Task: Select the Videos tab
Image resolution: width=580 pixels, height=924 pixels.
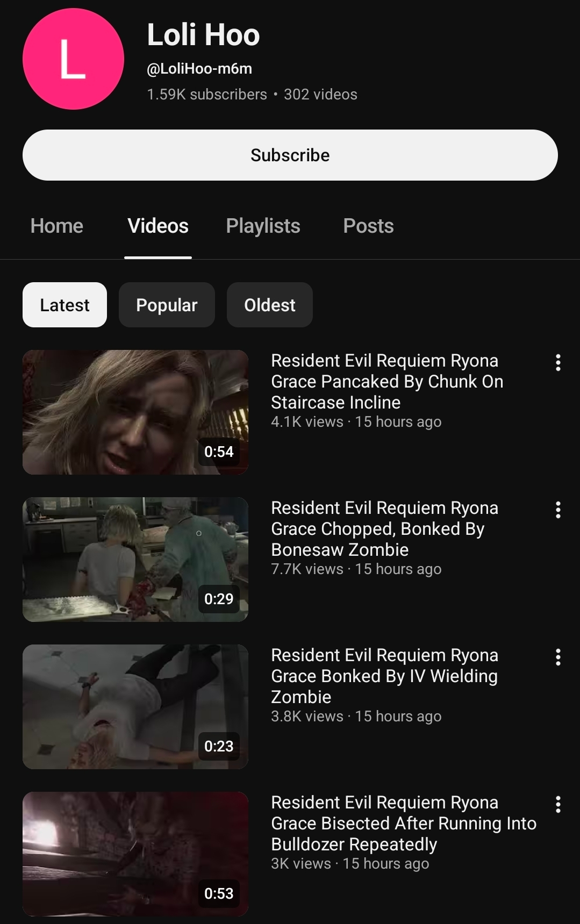Action: [x=158, y=226]
